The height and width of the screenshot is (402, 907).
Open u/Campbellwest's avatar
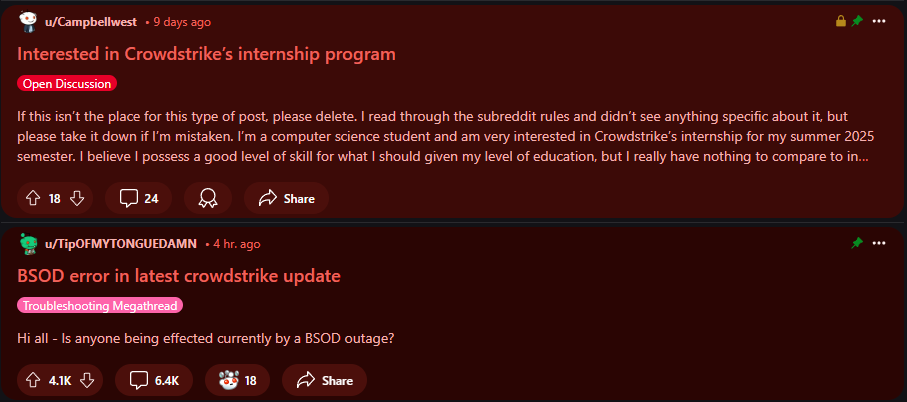coord(27,22)
